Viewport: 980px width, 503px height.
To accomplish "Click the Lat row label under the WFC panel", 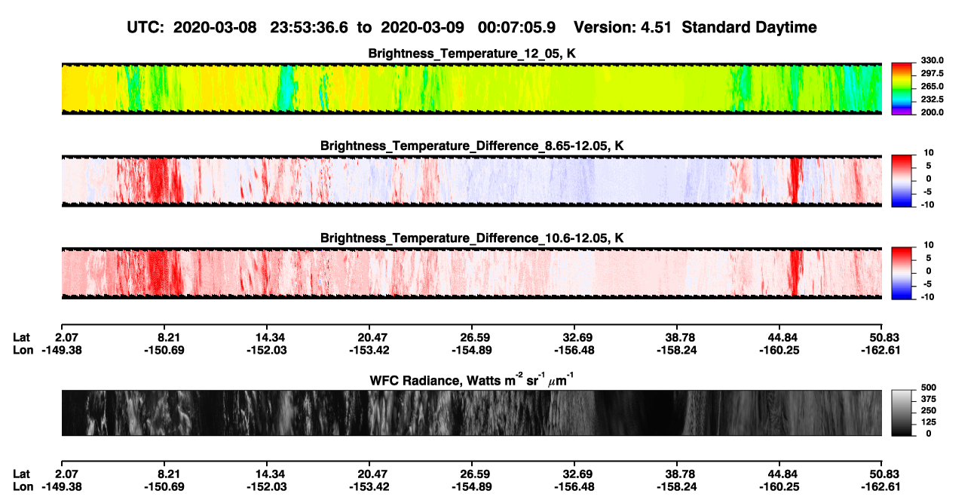I will click(x=22, y=474).
